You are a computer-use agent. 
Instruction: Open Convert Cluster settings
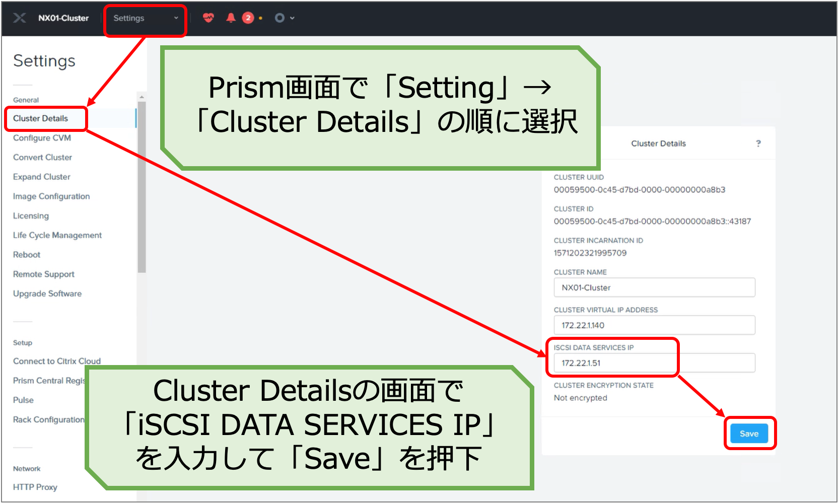tap(42, 158)
